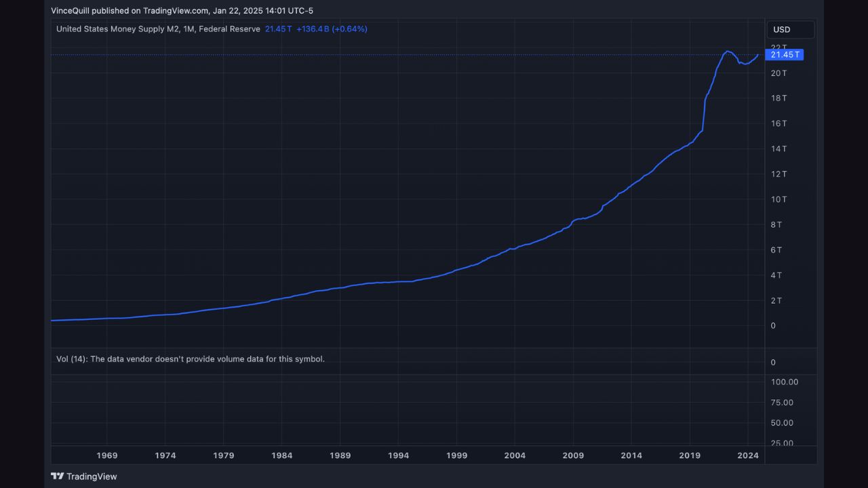
Task: Click the 10 T price axis label
Action: tap(778, 199)
